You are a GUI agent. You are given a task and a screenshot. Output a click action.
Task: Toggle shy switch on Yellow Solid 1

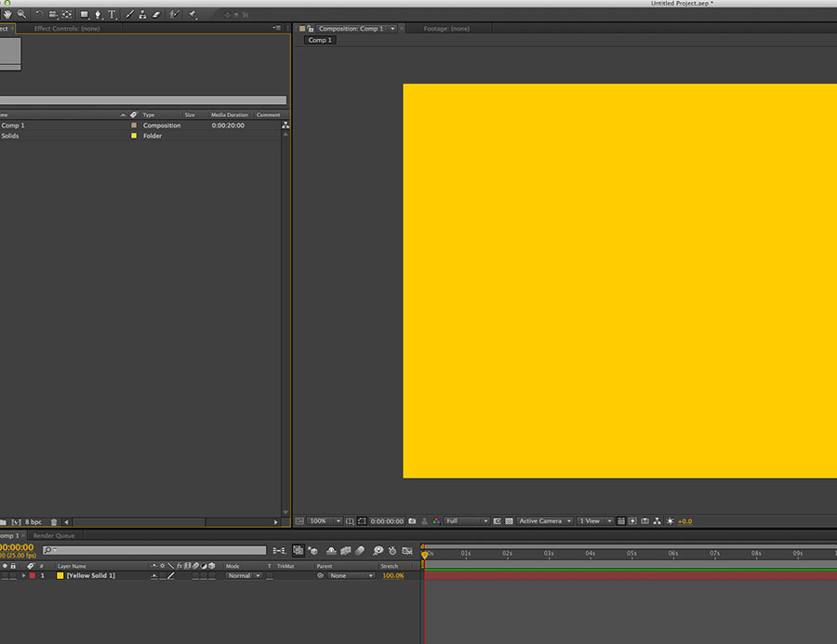[x=154, y=576]
